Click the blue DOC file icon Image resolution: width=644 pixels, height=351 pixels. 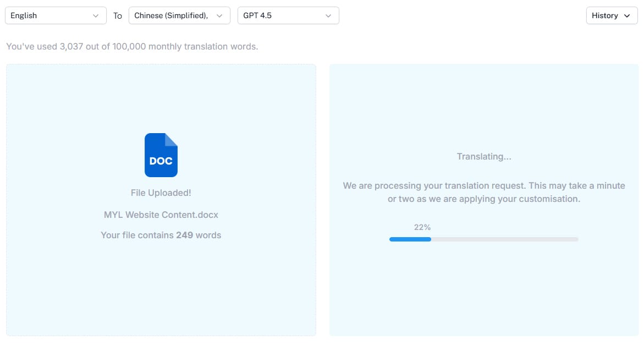pyautogui.click(x=161, y=155)
